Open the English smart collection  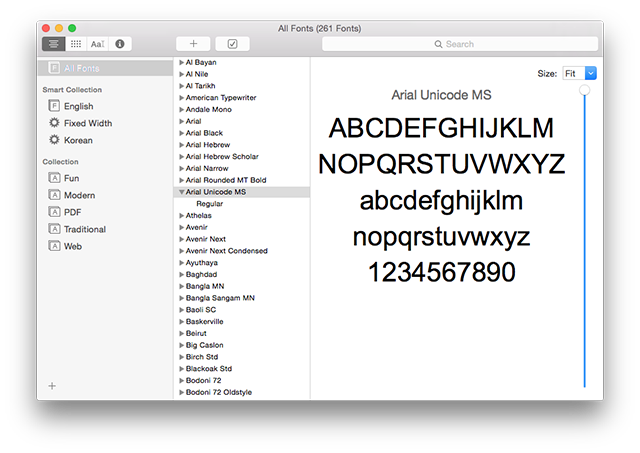point(105,106)
